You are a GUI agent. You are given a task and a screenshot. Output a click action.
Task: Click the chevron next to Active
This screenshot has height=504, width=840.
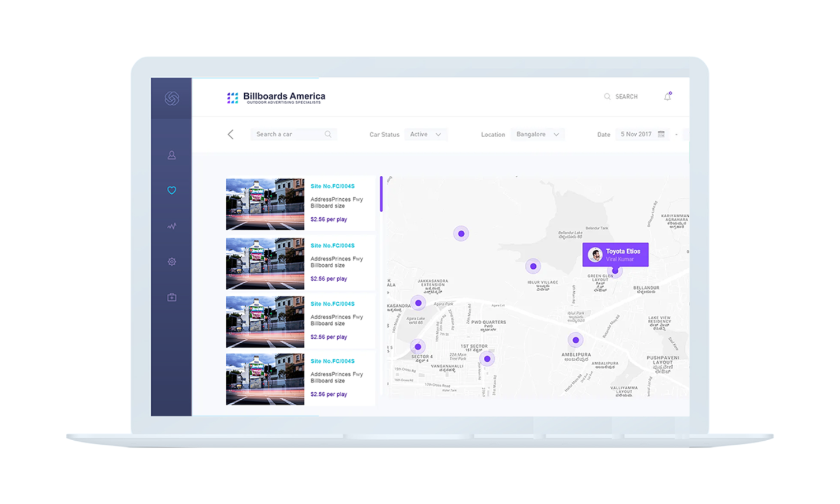438,134
